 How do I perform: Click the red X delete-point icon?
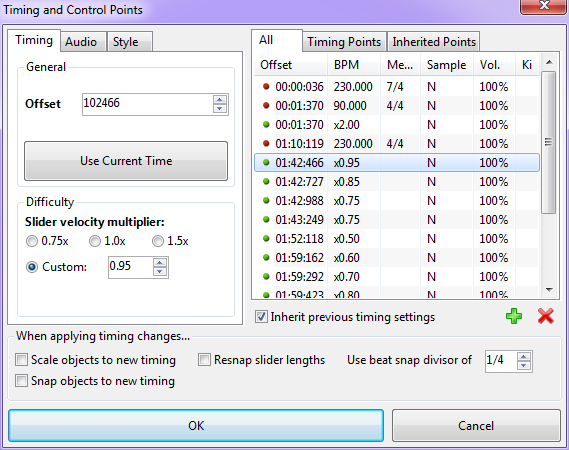click(x=545, y=316)
